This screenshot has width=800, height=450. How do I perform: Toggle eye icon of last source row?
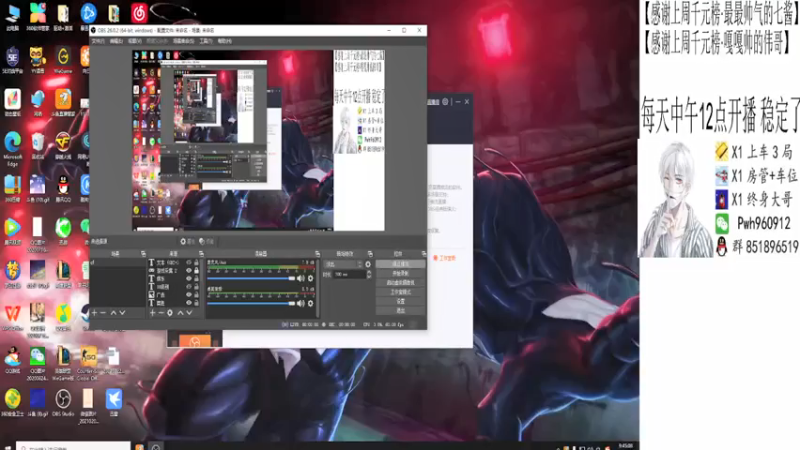pos(189,303)
